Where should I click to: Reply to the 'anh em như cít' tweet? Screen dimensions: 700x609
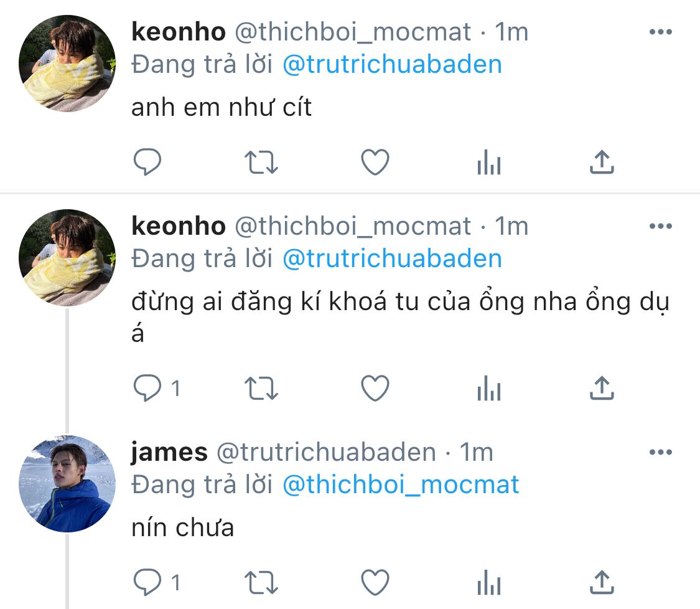pyautogui.click(x=147, y=162)
